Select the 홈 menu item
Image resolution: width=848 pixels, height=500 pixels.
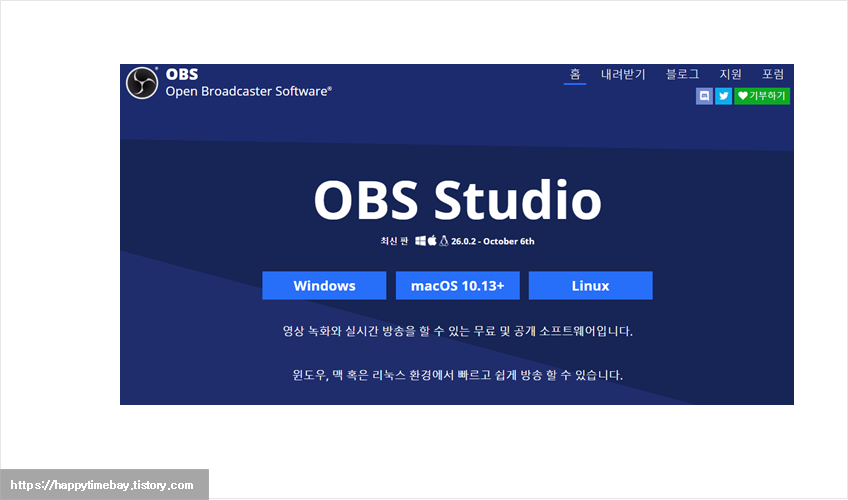575,74
